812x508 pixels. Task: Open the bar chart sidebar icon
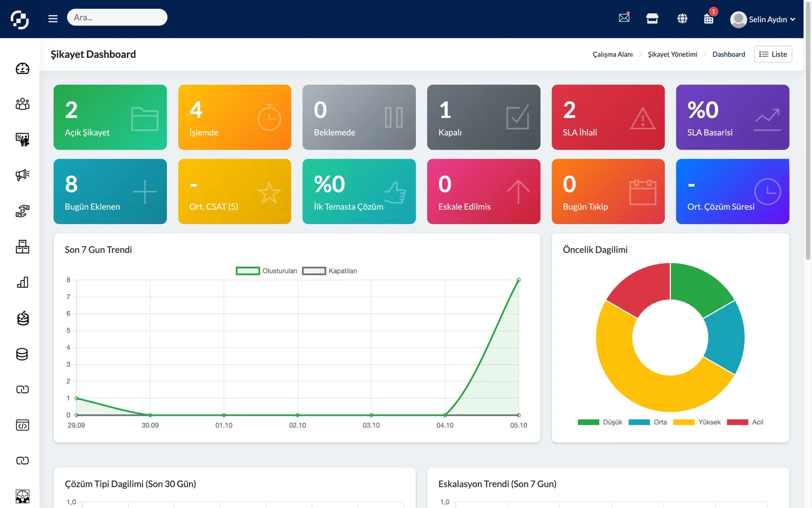[22, 282]
